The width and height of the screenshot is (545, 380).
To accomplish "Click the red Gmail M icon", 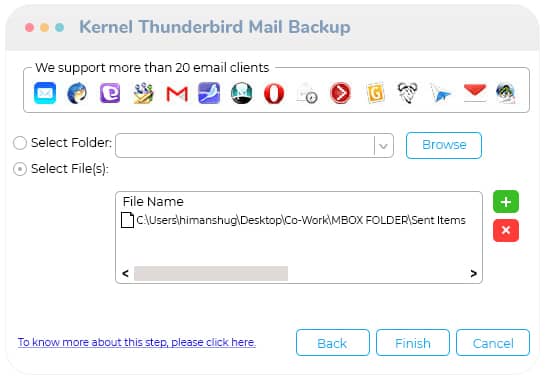I will [177, 94].
